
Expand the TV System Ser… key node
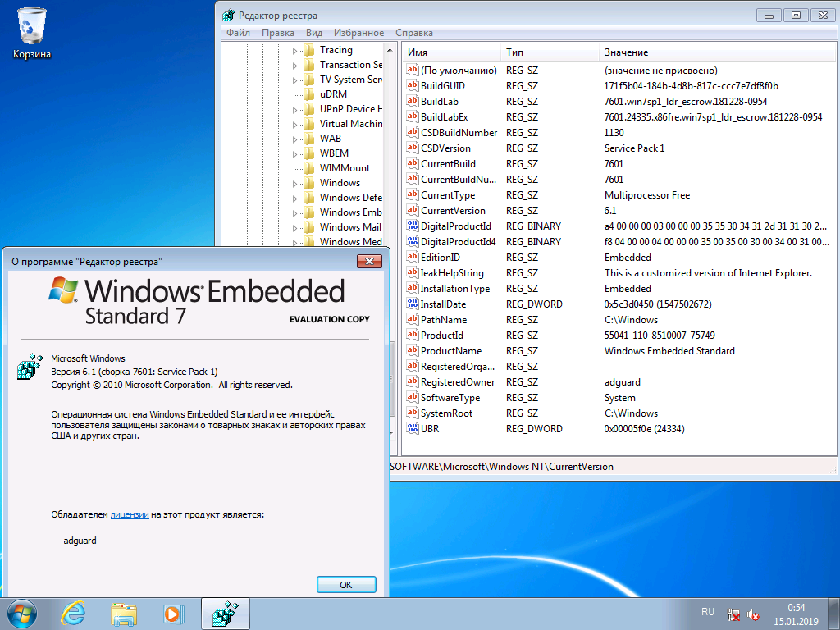pyautogui.click(x=294, y=80)
